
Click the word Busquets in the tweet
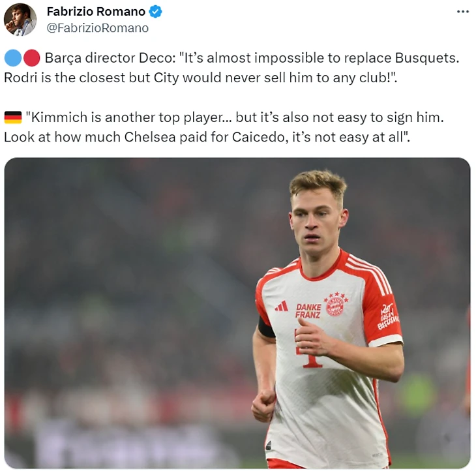pos(426,58)
